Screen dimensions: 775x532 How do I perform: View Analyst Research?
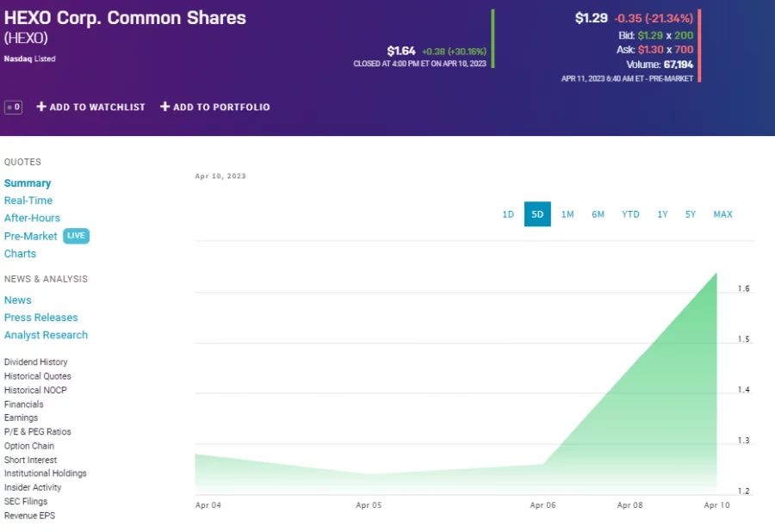click(x=46, y=335)
